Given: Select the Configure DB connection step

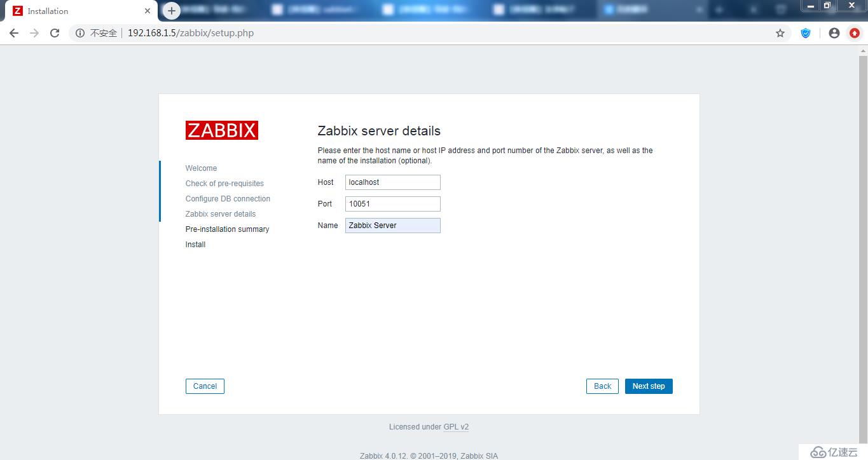Looking at the screenshot, I should click(x=228, y=199).
